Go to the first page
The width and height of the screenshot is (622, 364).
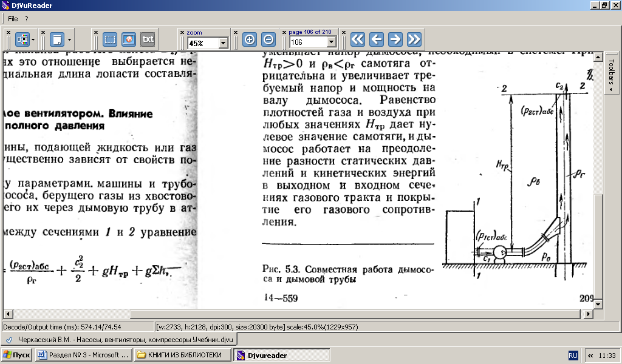point(358,39)
